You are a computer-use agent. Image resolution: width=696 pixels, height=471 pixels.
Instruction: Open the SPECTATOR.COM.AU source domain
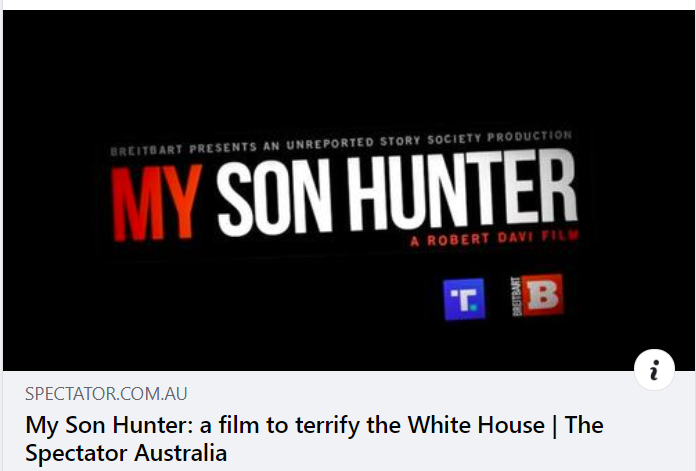point(106,394)
